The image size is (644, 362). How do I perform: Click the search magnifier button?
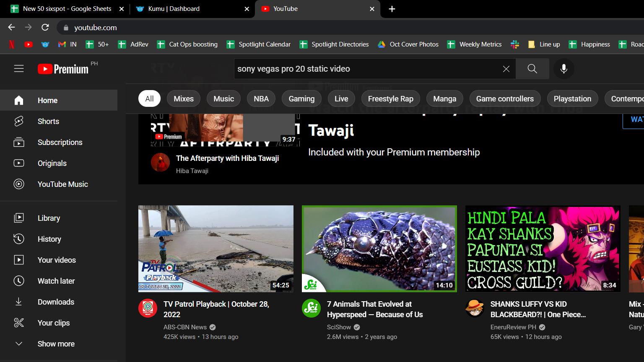532,69
